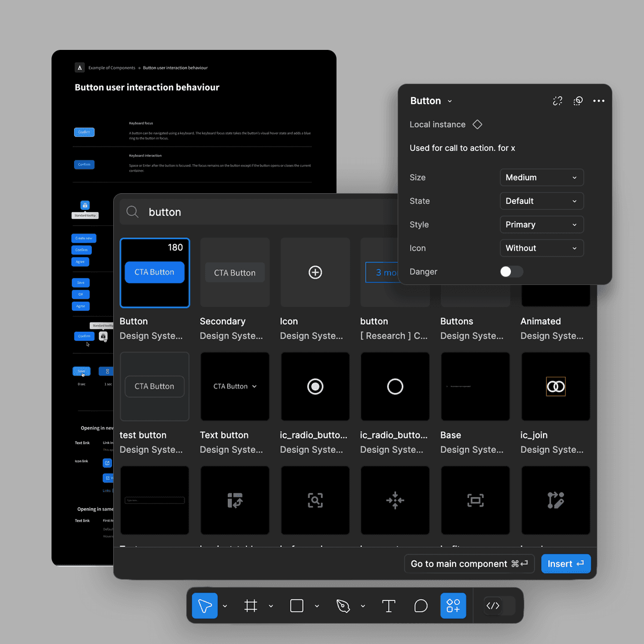Select the Button component thumbnail showing 180
This screenshot has height=644, width=644.
pos(155,273)
